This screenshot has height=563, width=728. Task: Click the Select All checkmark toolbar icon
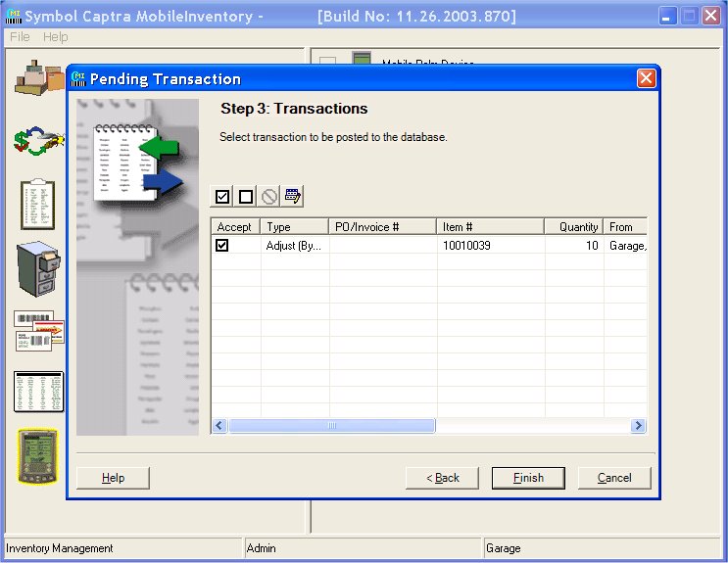[222, 197]
